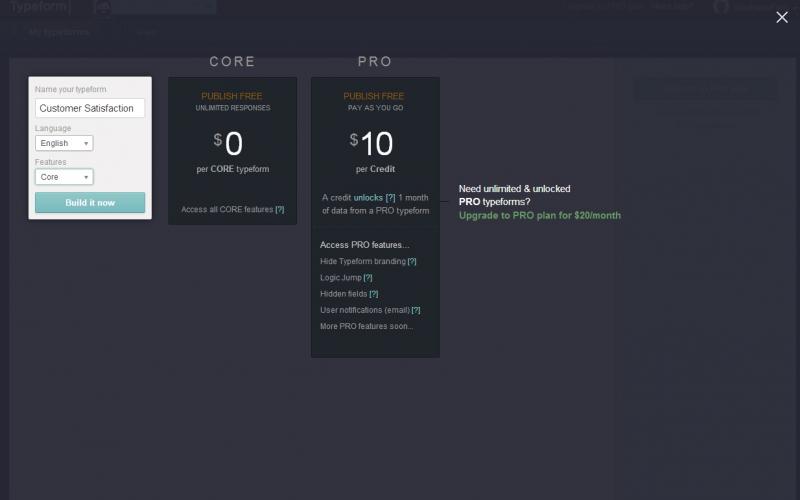Open the help [?] next to Access all CORE features

(x=280, y=209)
